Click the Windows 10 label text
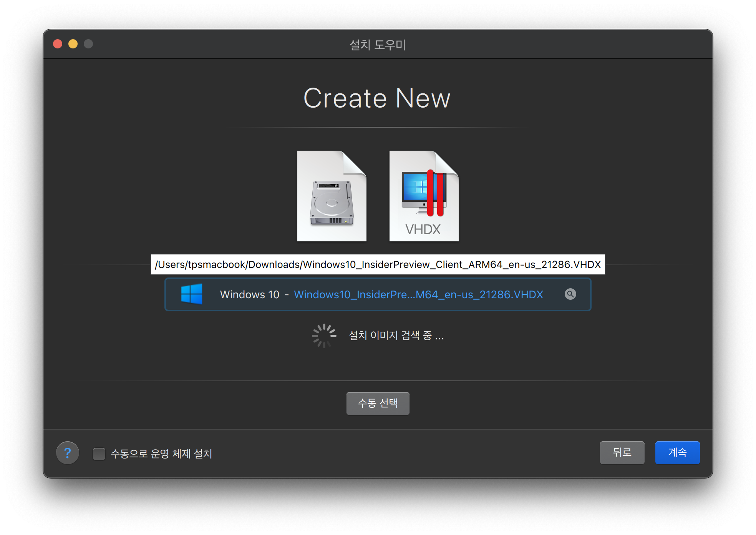The image size is (756, 535). click(x=249, y=294)
